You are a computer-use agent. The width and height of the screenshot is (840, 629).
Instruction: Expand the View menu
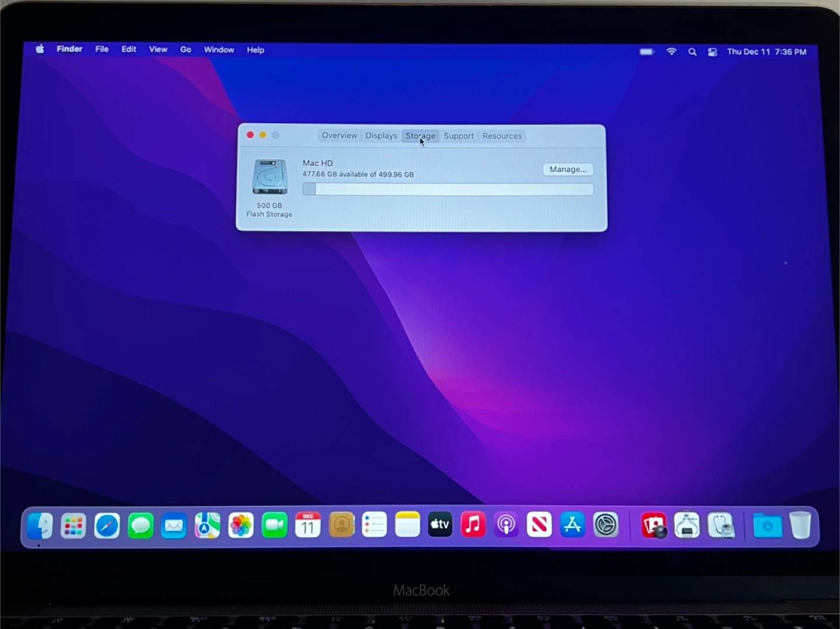158,50
